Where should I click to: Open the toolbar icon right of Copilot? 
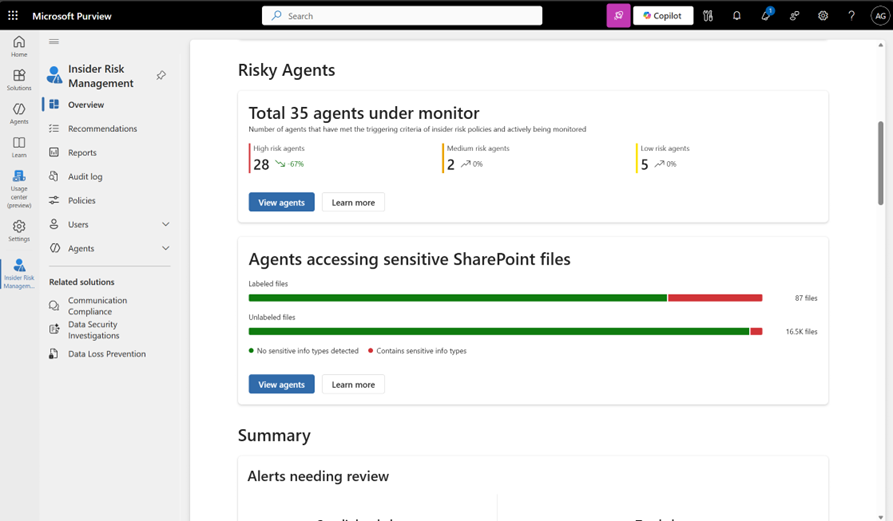click(708, 15)
